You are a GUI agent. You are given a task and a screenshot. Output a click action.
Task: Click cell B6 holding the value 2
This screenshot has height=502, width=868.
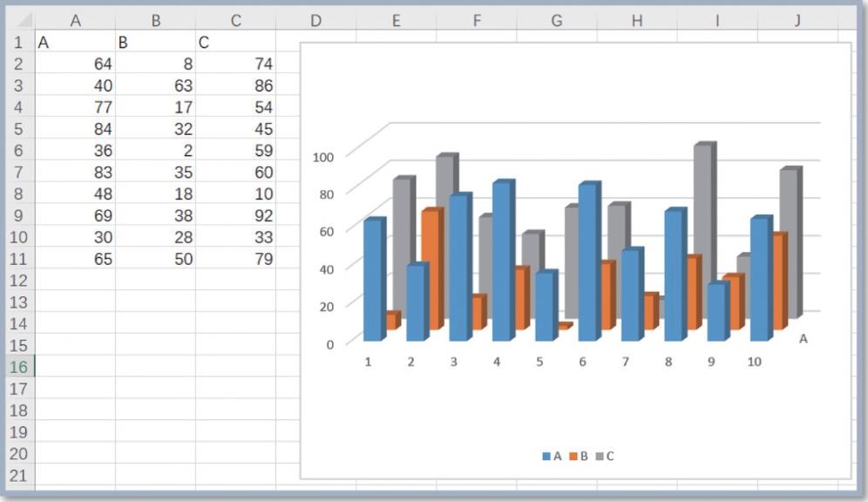[x=155, y=150]
